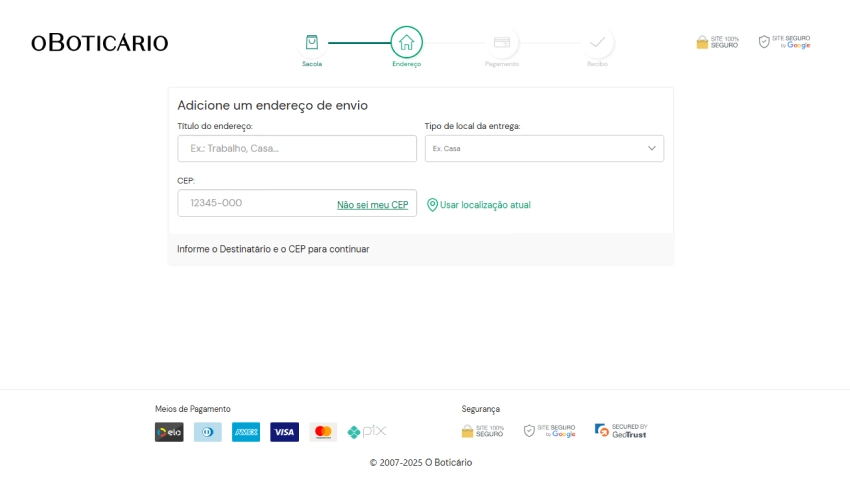
Task: Open the Não sei meu CEP link
Action: coord(372,205)
